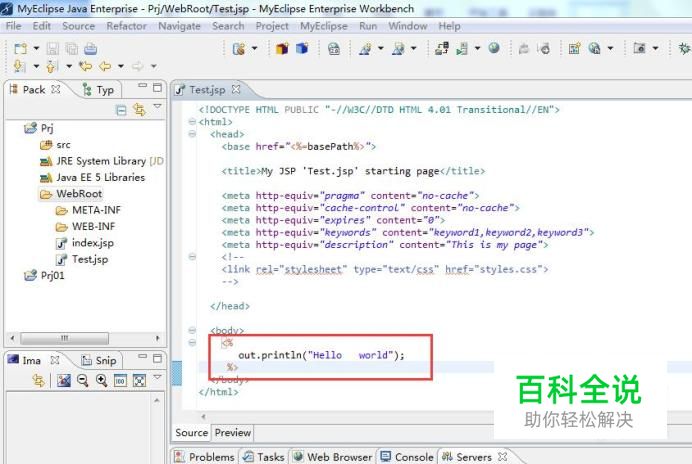Open the MyEclipse menu
This screenshot has width=692, height=464.
click(x=323, y=26)
